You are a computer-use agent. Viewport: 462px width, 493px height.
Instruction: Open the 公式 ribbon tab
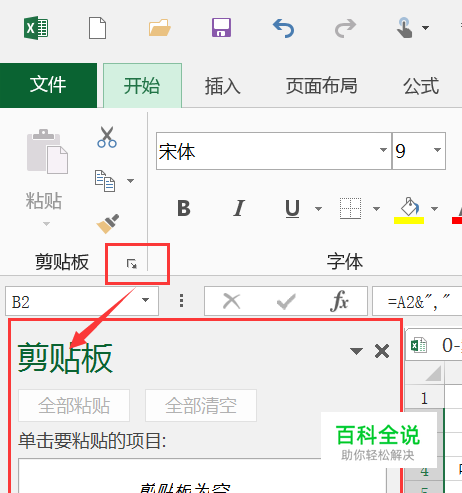pyautogui.click(x=421, y=86)
